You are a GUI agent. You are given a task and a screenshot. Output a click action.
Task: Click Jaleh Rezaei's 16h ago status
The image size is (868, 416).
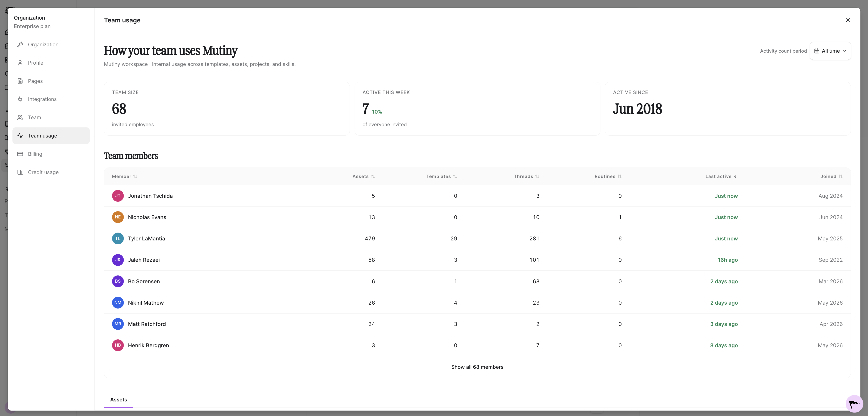[728, 260]
